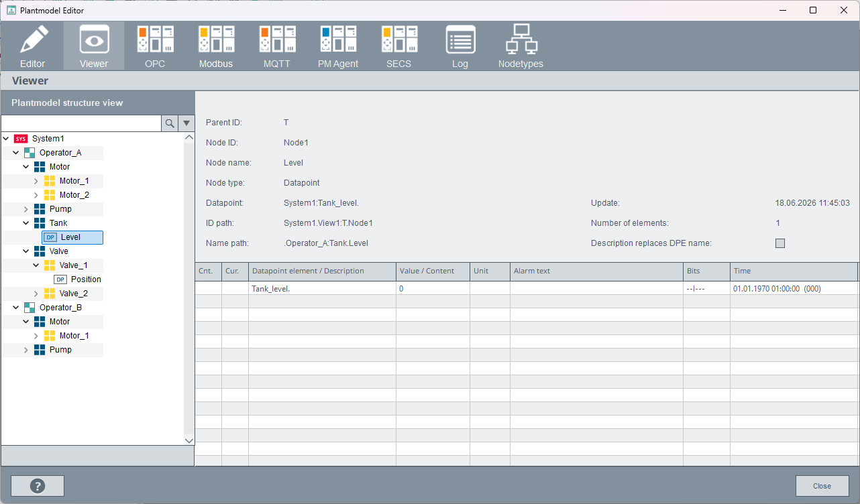Image resolution: width=860 pixels, height=504 pixels.
Task: Click the Alarm text column header
Action: [596, 271]
